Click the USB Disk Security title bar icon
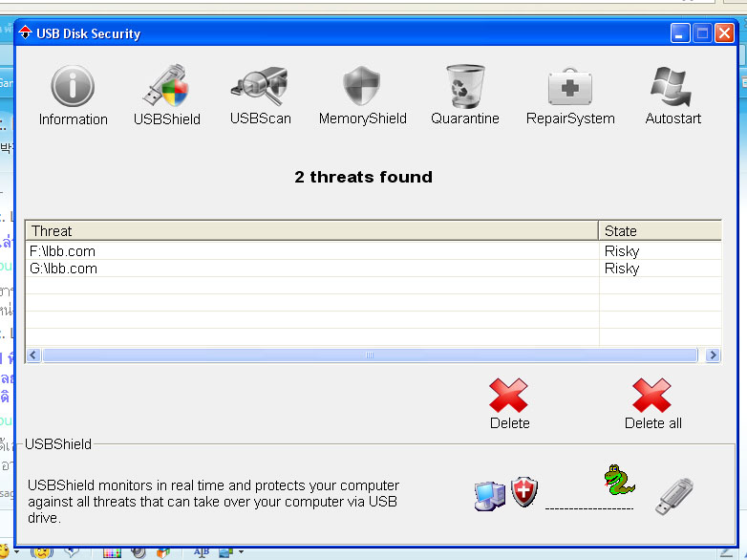Screen dimensions: 747x560 point(25,32)
